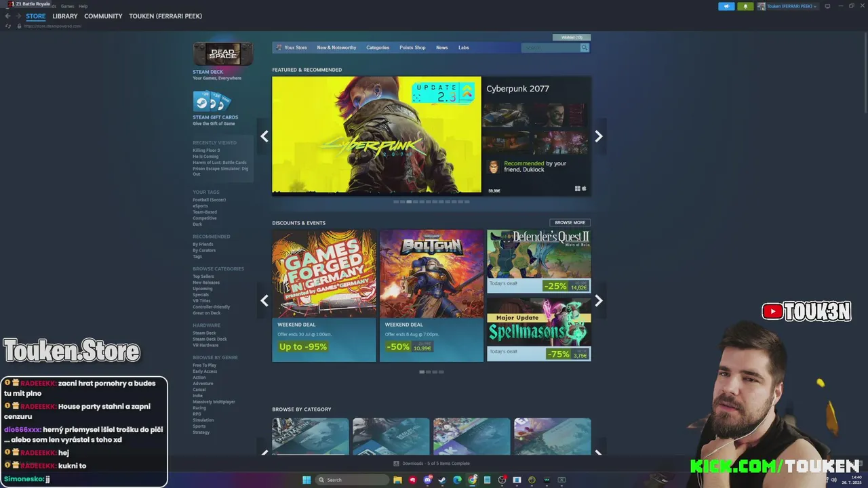Go to next discounts page arrow
The height and width of the screenshot is (488, 868).
pyautogui.click(x=598, y=301)
